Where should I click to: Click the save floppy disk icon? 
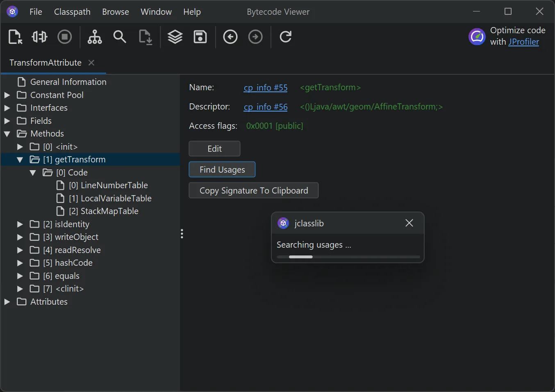pyautogui.click(x=200, y=37)
